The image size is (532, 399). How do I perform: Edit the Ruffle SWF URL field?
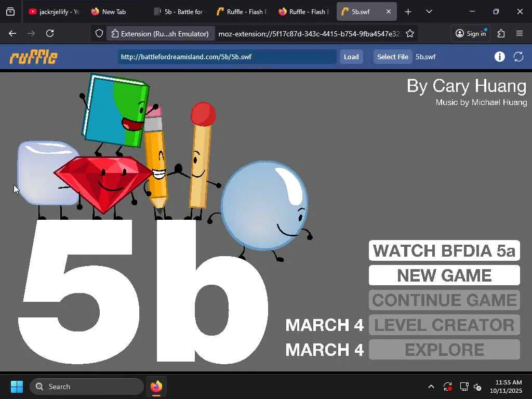(x=227, y=57)
